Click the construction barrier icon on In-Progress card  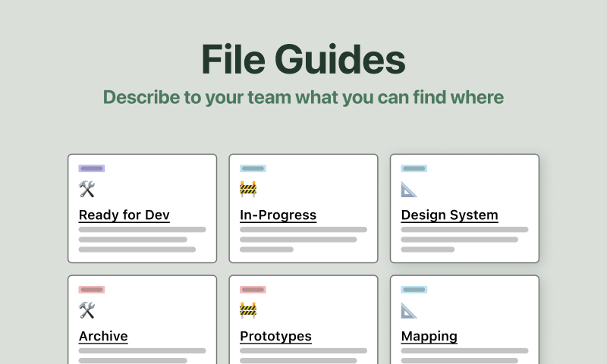tap(248, 189)
